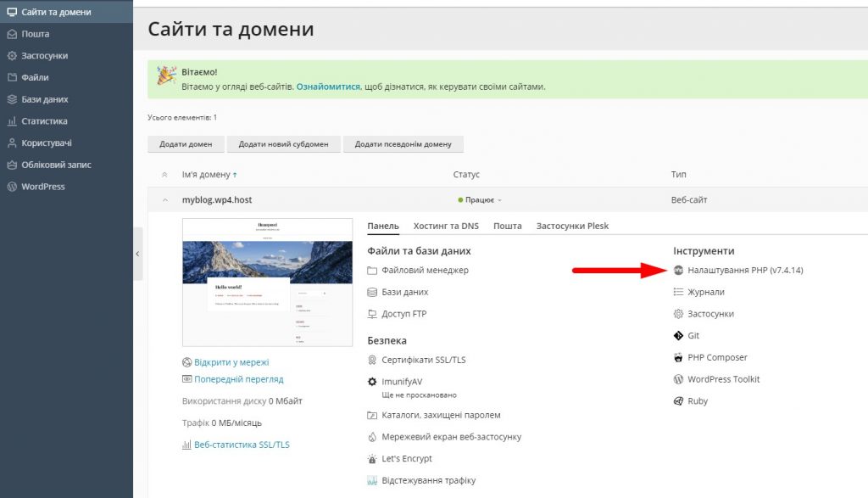The height and width of the screenshot is (498, 868).
Task: Switch to Застосунки Plesk tab
Action: pyautogui.click(x=572, y=226)
